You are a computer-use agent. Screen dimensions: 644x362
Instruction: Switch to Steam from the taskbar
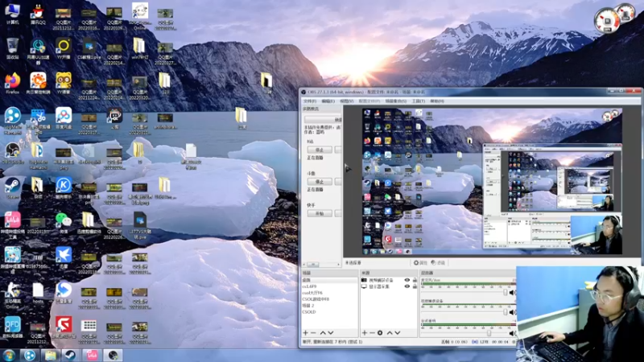point(71,355)
